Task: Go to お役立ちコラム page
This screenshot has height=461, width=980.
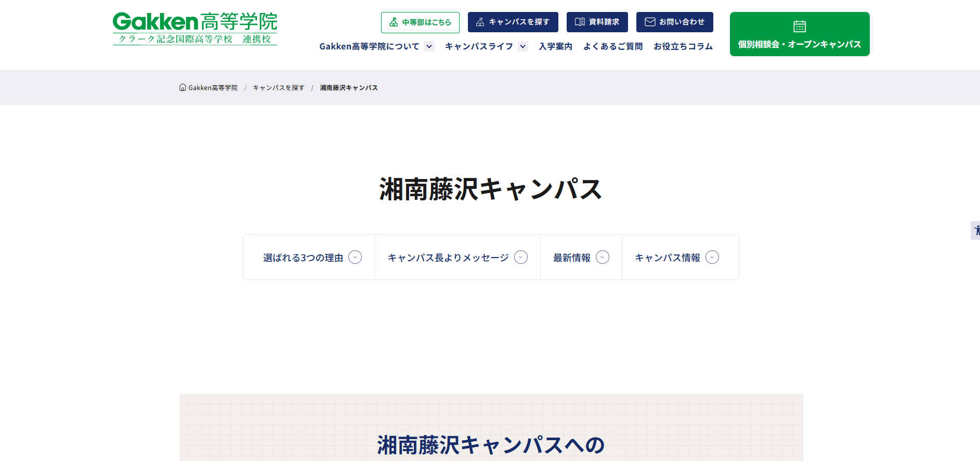Action: (683, 46)
